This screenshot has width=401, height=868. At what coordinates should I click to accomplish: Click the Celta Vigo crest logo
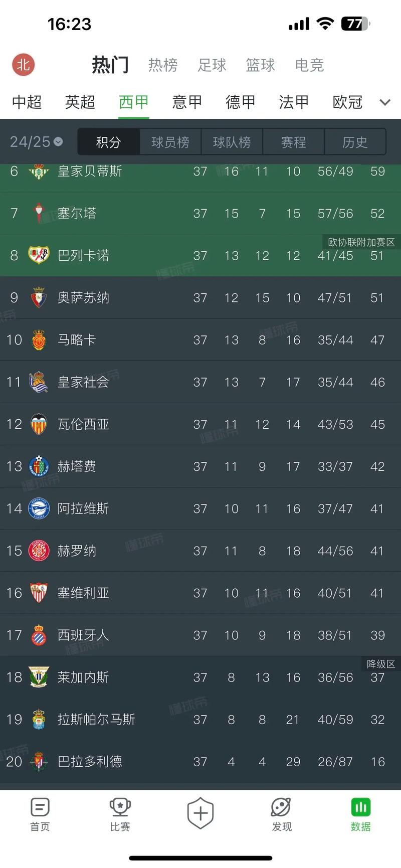pyautogui.click(x=40, y=213)
